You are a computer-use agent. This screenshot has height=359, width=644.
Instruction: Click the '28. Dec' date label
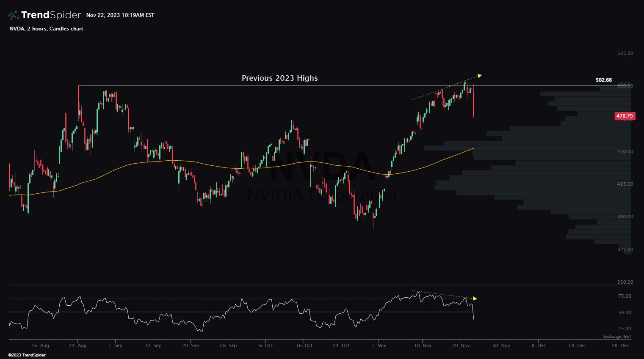coord(620,345)
